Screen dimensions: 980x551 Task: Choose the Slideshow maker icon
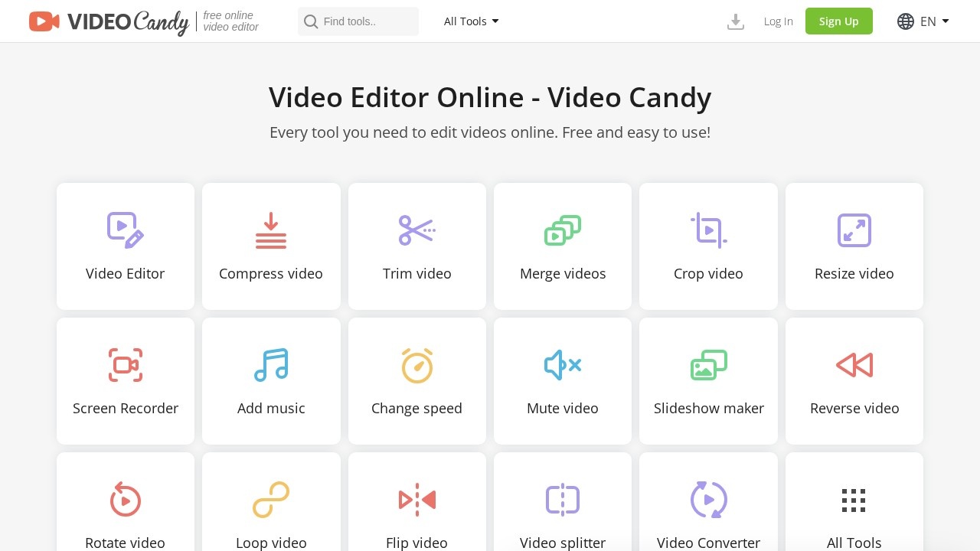pos(709,365)
